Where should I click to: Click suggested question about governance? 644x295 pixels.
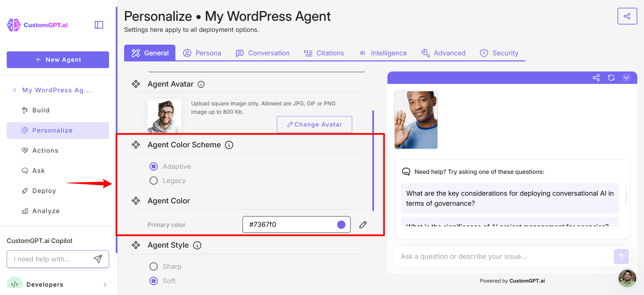pyautogui.click(x=510, y=198)
